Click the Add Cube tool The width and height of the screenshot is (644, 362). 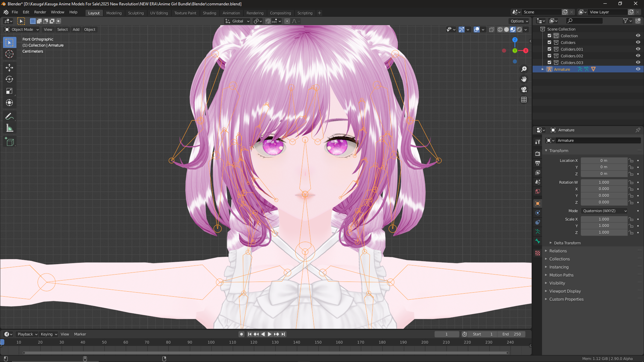9,142
